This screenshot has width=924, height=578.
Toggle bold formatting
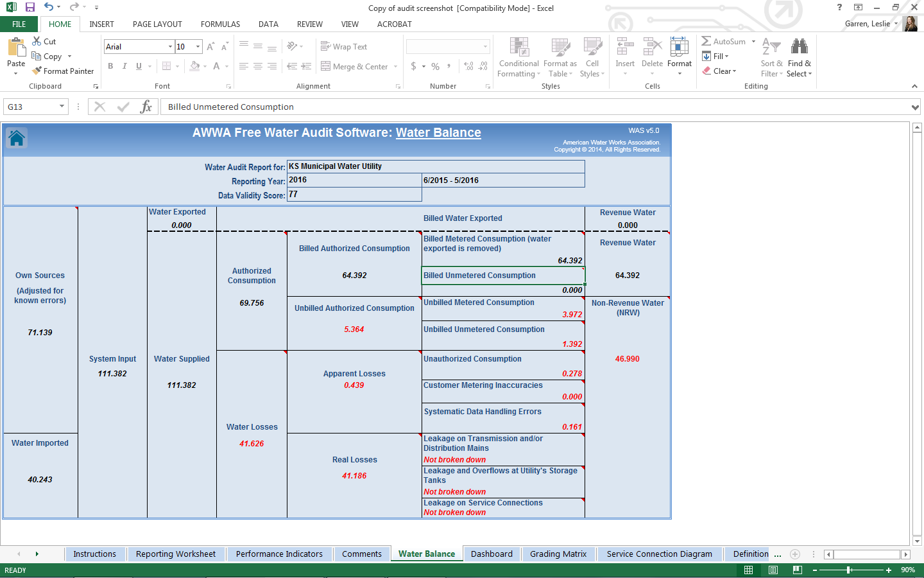[x=110, y=66]
